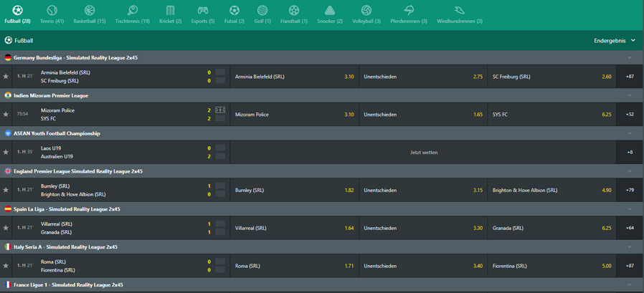Show +64 more markets for Villarreal match
The image size is (644, 293).
click(x=630, y=228)
